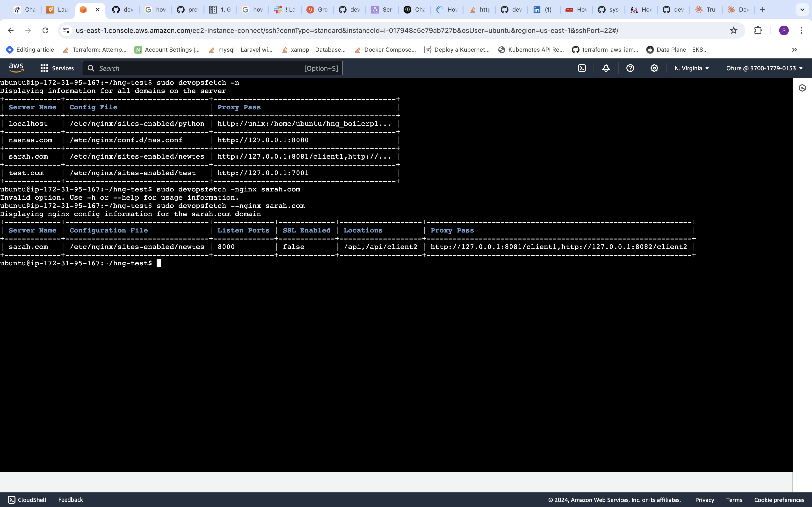Click the AWS logo home icon
This screenshot has height=507, width=812.
(16, 68)
